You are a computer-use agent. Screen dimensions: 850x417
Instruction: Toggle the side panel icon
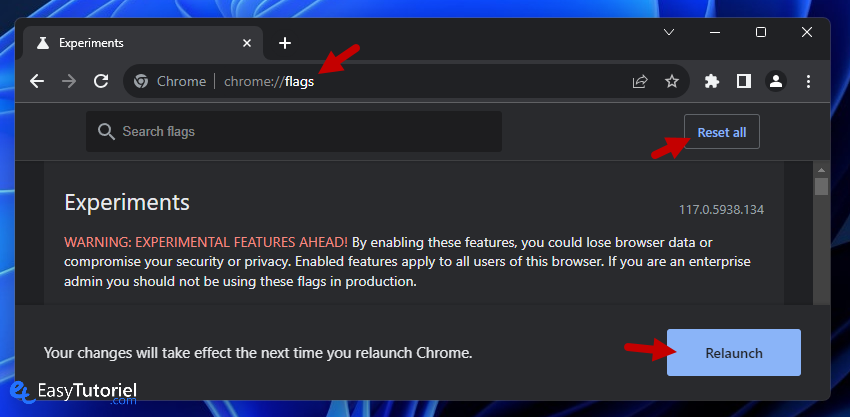pyautogui.click(x=744, y=81)
